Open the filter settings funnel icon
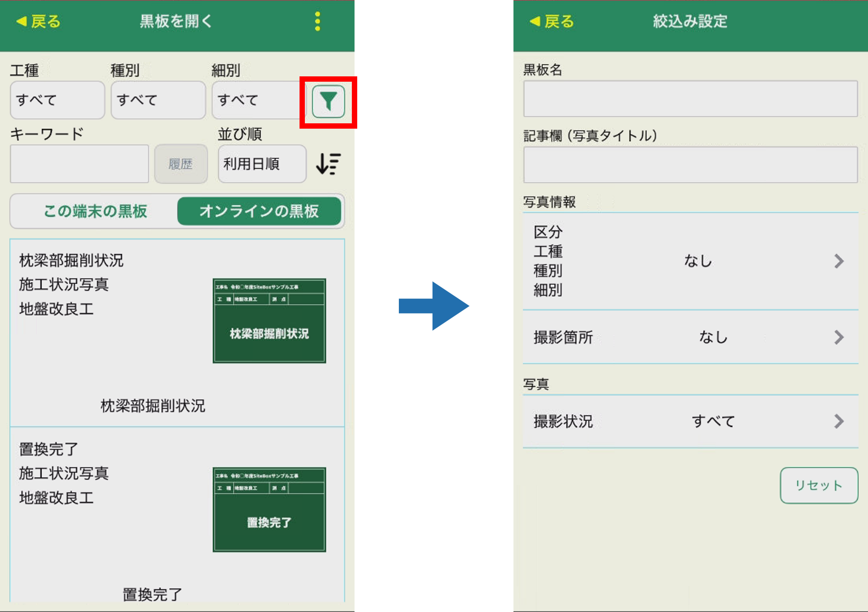The image size is (868, 612). [328, 102]
